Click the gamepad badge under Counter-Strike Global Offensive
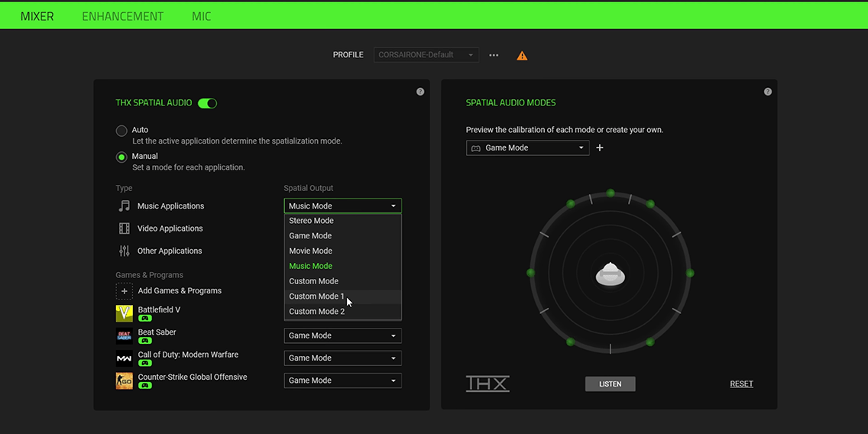868x434 pixels. (x=145, y=385)
